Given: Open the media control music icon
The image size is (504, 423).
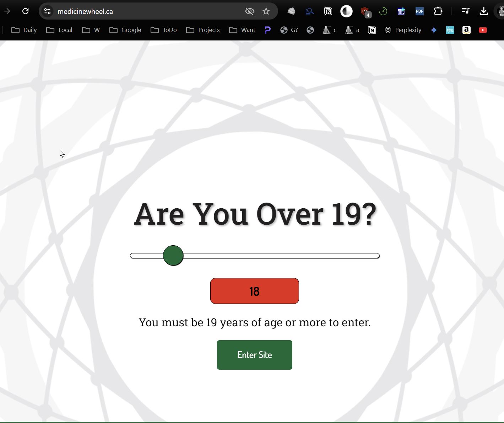Looking at the screenshot, I should 465,11.
